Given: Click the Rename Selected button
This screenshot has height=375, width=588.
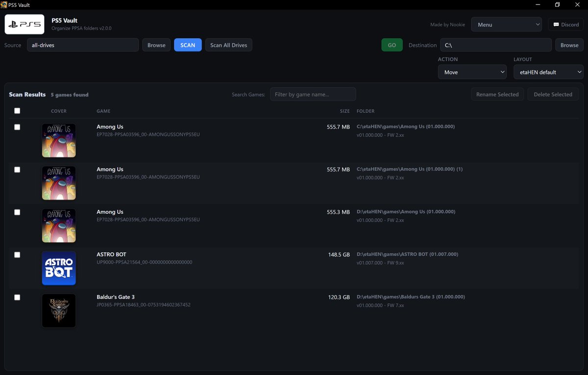Looking at the screenshot, I should pyautogui.click(x=497, y=94).
